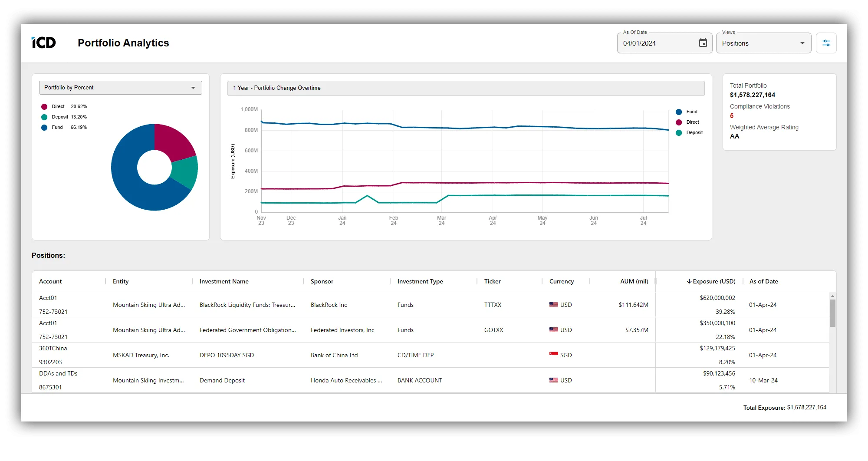The height and width of the screenshot is (461, 868).
Task: Click the US flag in the GOTXX row
Action: tap(553, 330)
